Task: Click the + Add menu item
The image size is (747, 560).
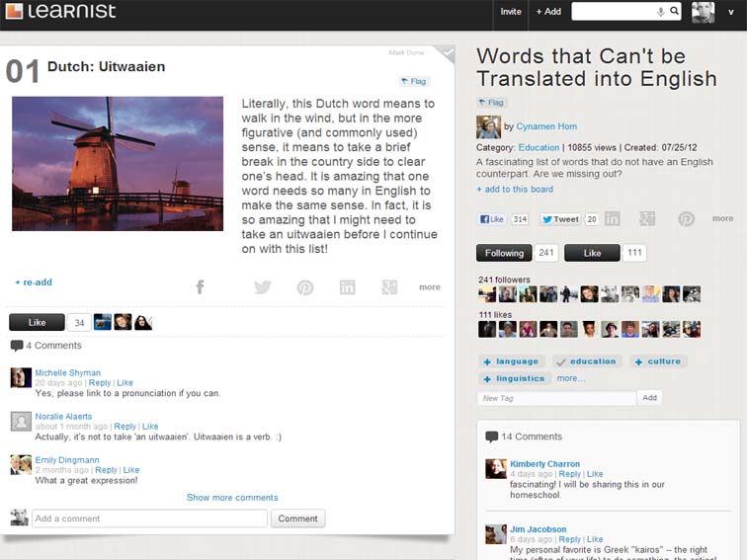Action: pyautogui.click(x=548, y=12)
